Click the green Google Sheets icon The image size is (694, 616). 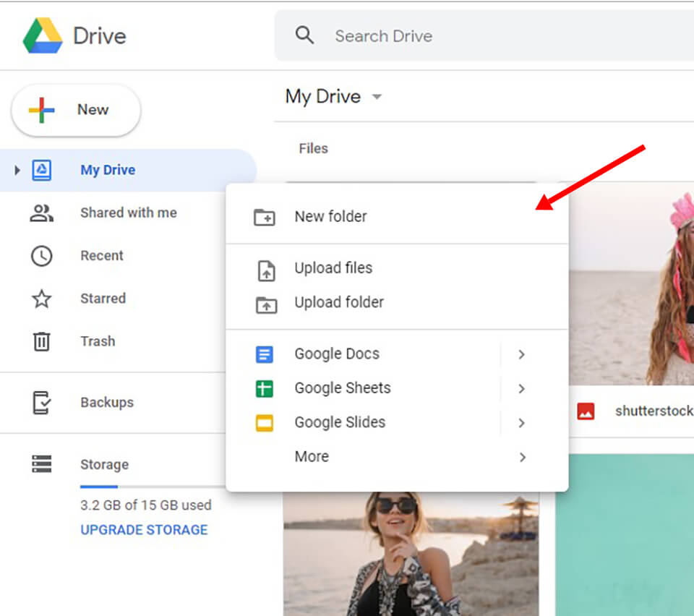tap(265, 389)
